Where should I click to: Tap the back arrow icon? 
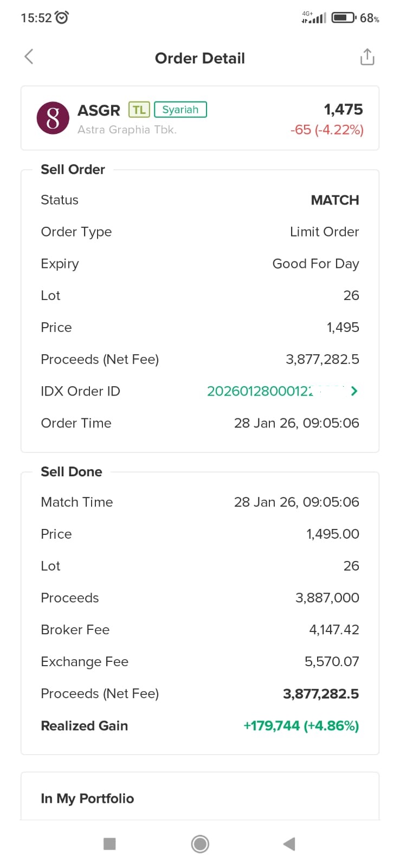(29, 56)
